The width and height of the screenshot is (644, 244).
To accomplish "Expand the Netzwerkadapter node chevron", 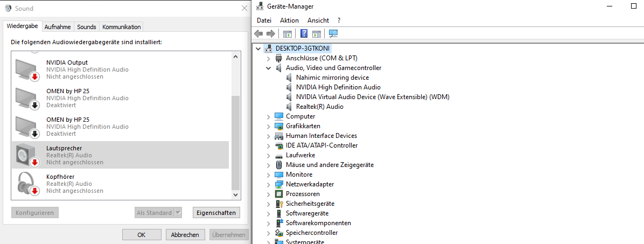I will click(268, 184).
